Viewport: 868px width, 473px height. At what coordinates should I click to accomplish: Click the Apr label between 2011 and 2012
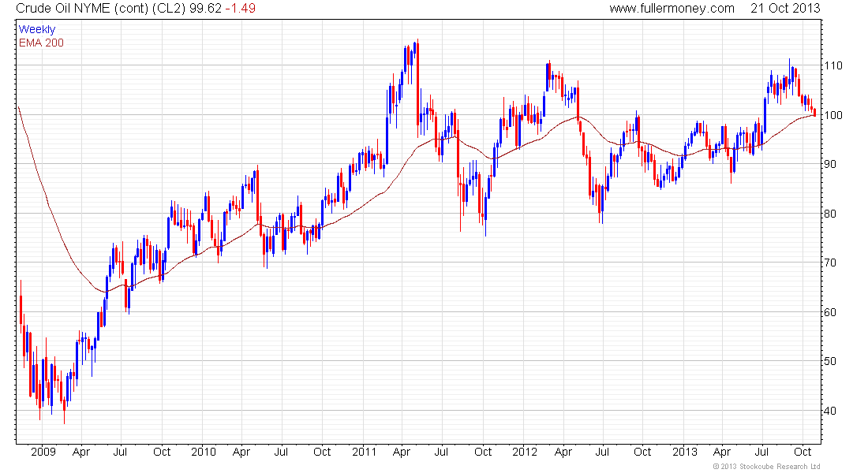[x=402, y=452]
